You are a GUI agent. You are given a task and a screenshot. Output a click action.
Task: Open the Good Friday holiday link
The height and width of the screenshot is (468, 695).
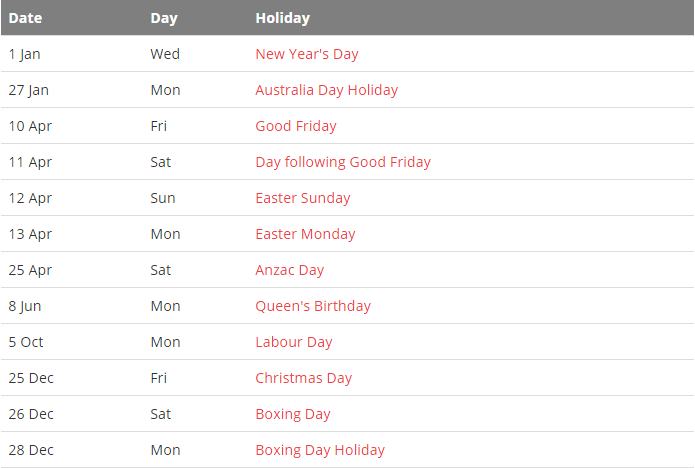point(295,126)
